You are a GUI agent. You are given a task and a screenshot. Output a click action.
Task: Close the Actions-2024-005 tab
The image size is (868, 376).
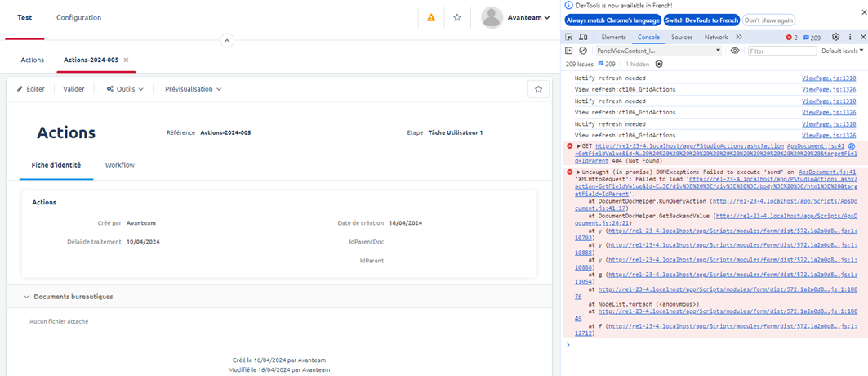(126, 60)
